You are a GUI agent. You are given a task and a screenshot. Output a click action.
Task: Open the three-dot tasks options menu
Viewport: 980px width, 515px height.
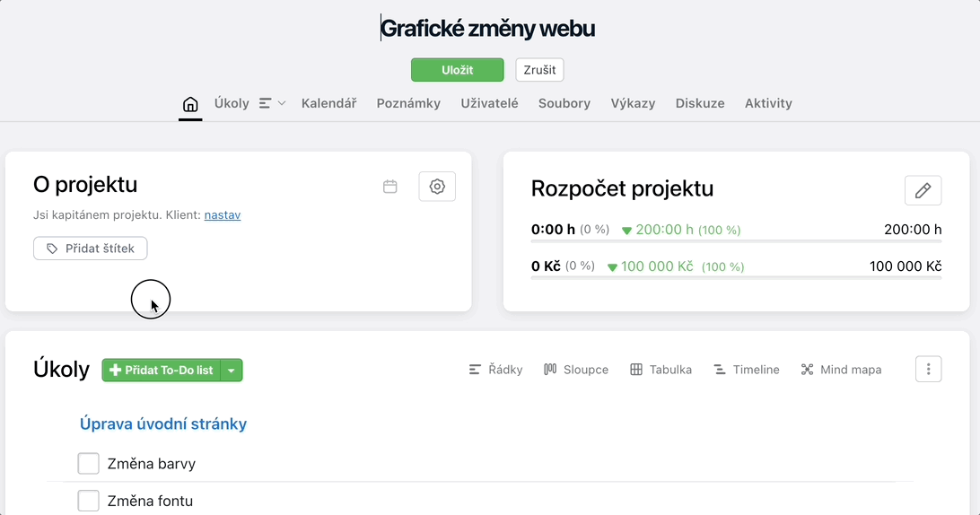click(928, 370)
